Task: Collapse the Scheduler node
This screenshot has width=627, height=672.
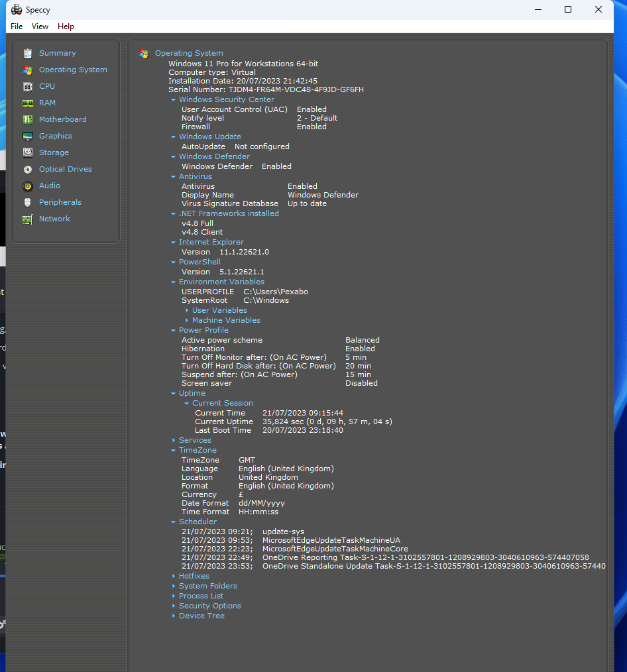Action: pos(173,522)
